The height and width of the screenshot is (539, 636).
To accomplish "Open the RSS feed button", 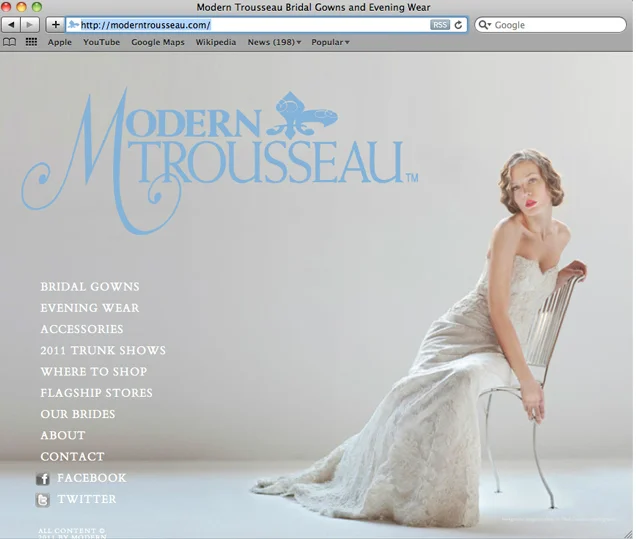I will coord(440,25).
